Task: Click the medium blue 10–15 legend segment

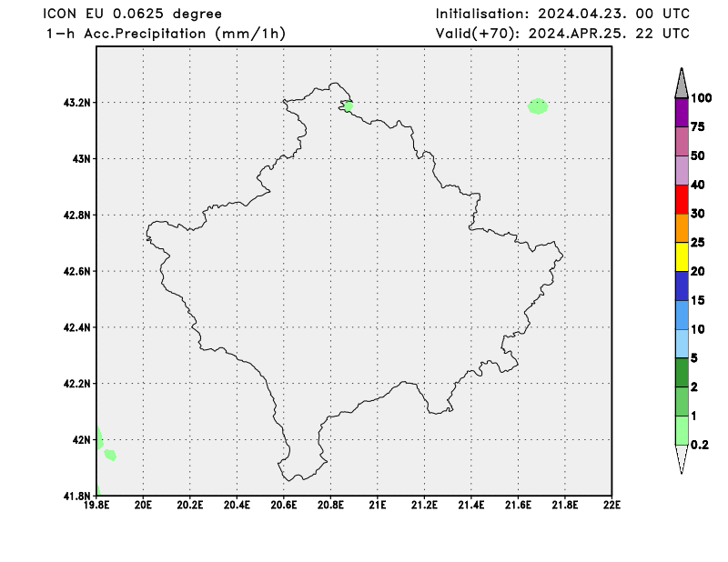Action: click(x=682, y=315)
